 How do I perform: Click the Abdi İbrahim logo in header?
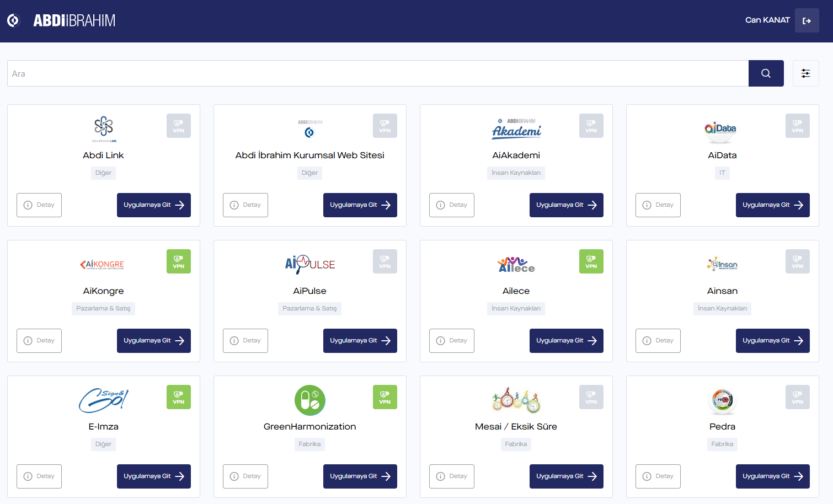pos(61,21)
